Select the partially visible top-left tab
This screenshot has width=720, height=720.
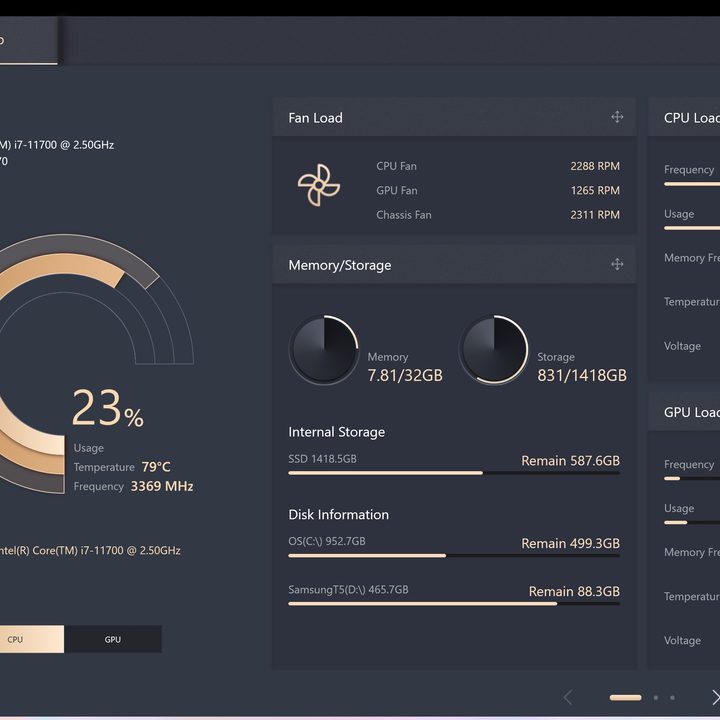(x=28, y=40)
